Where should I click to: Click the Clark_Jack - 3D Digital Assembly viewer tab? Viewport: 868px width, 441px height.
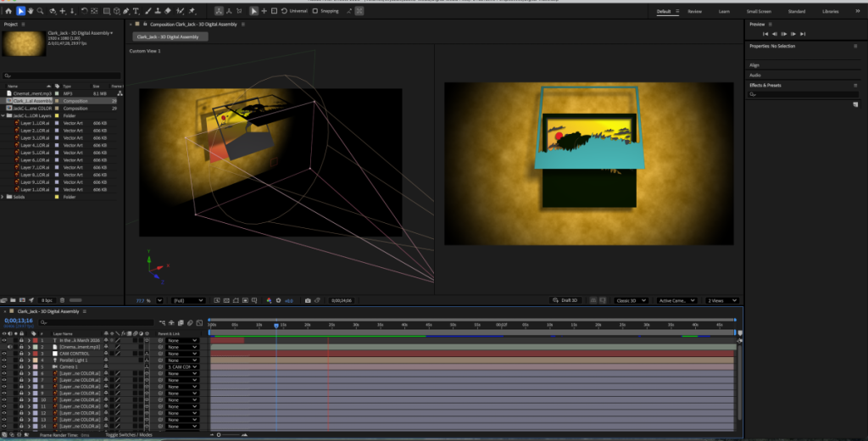point(170,36)
